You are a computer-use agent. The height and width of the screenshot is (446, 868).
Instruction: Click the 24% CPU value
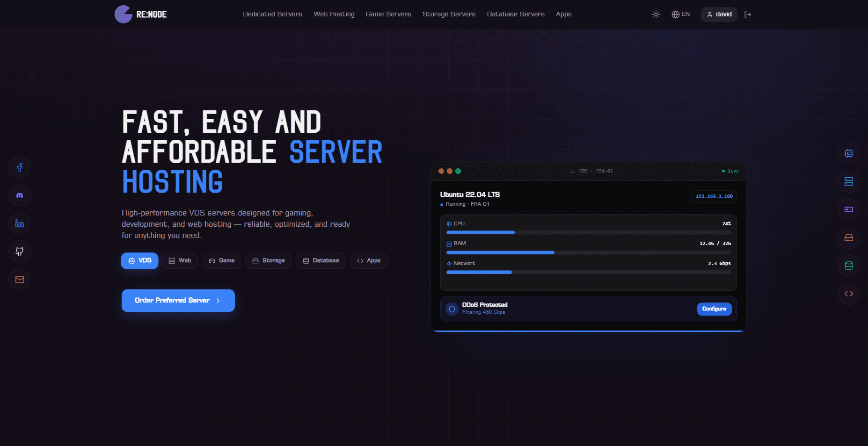click(x=726, y=224)
